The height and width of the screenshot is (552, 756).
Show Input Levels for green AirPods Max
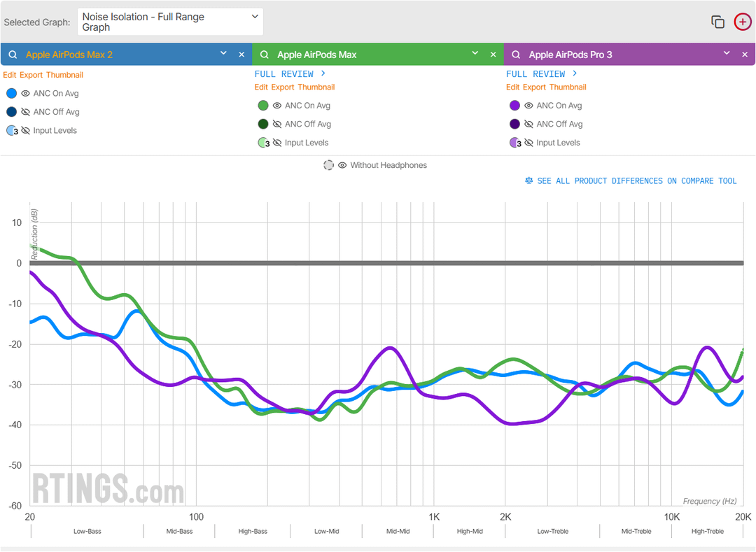coord(277,143)
